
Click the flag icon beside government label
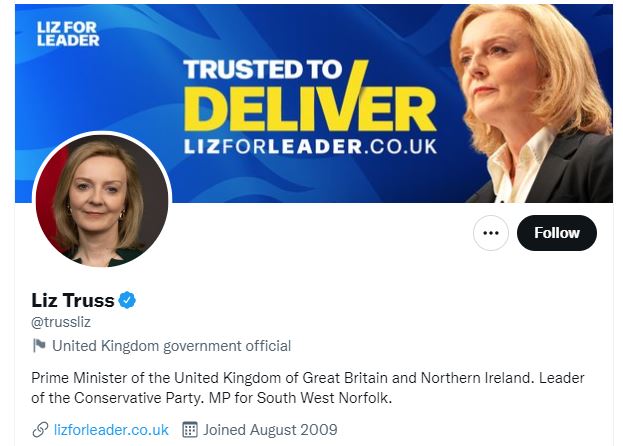click(x=39, y=346)
